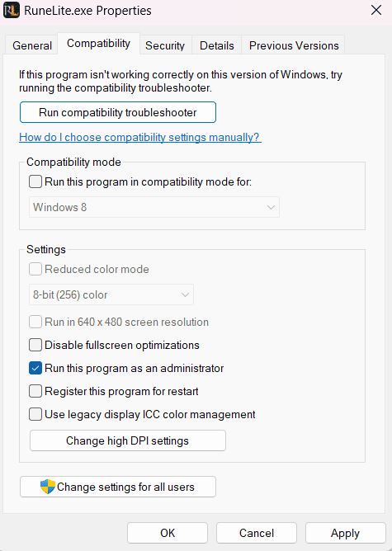
Task: Close the RuneLite.exe Properties dialog
Action: click(x=376, y=10)
